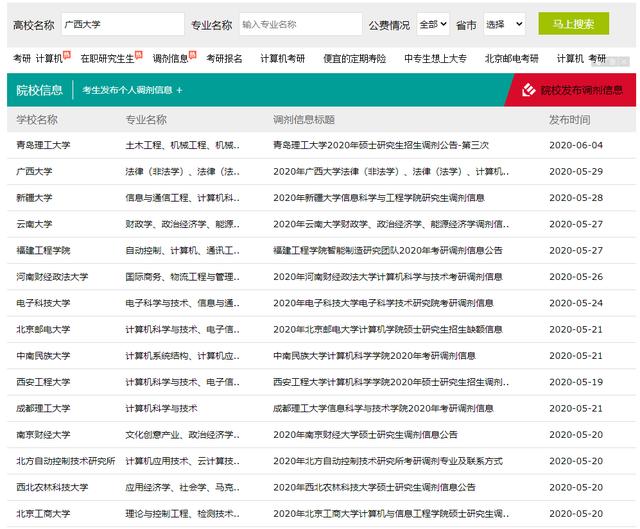Open 2020年北方自动控制技术研究所考研调剂专业及联系方式
640x529 pixels.
(388, 461)
